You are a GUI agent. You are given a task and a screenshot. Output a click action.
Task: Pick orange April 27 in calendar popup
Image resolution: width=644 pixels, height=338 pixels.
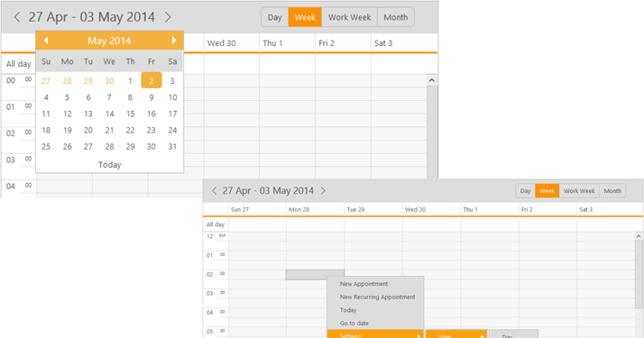(46, 81)
